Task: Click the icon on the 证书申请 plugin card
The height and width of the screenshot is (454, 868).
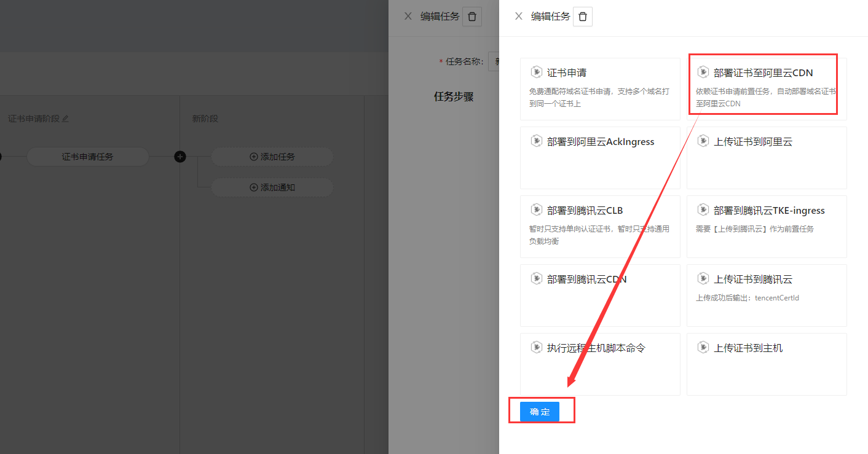Action: (x=536, y=72)
